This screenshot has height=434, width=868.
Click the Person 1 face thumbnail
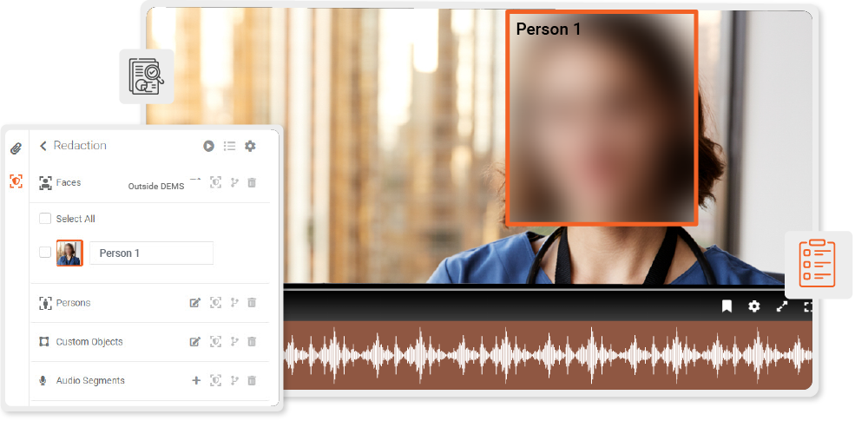[x=69, y=253]
